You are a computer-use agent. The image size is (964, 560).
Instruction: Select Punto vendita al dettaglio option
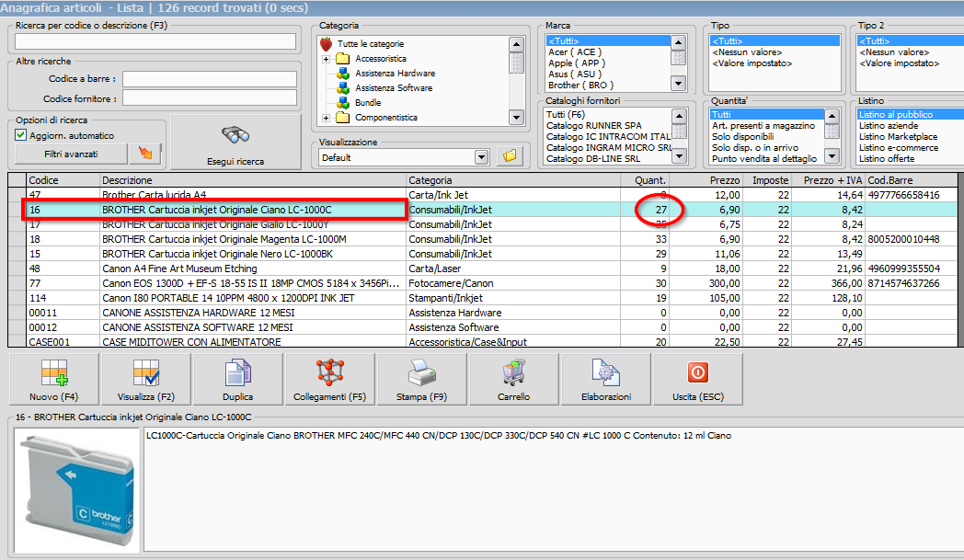coord(764,158)
